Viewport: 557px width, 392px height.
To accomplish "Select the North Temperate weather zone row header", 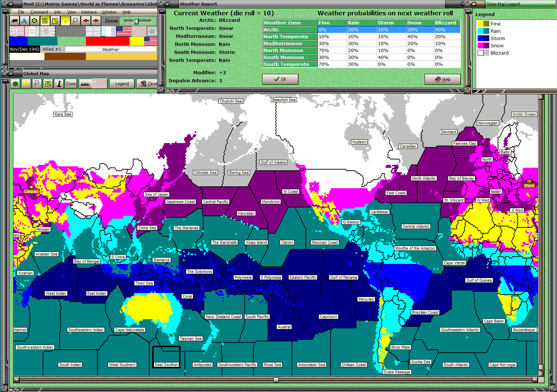I will pos(290,36).
